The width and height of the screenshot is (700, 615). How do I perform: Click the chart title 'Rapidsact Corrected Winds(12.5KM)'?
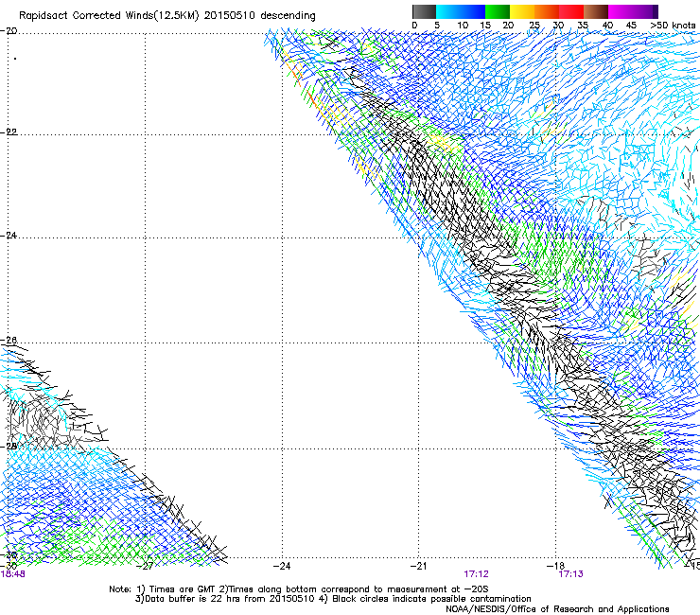coord(109,16)
